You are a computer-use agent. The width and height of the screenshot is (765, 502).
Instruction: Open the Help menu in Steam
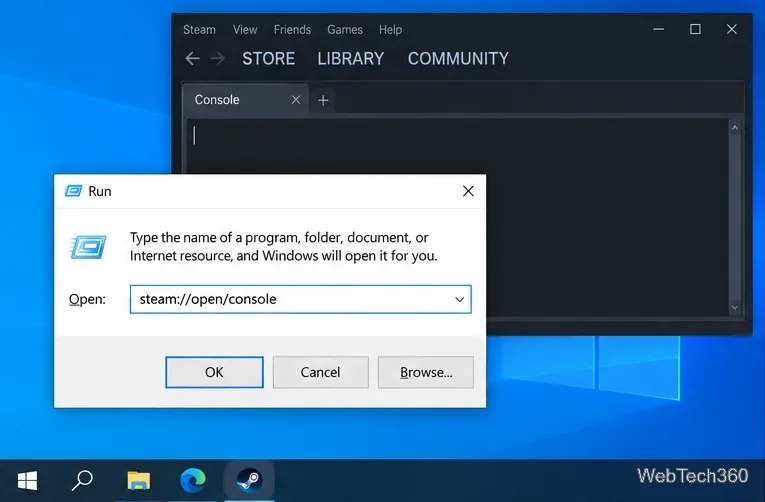pos(390,30)
